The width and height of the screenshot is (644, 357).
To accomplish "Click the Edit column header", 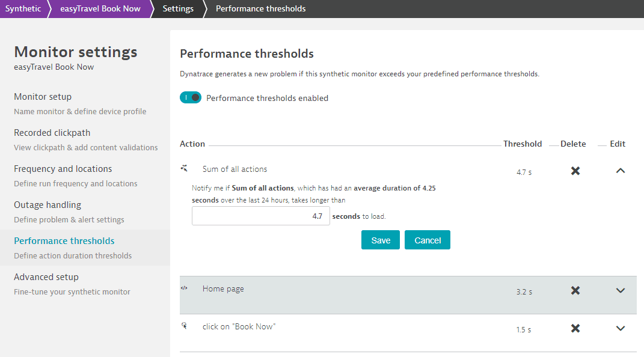I will [618, 144].
